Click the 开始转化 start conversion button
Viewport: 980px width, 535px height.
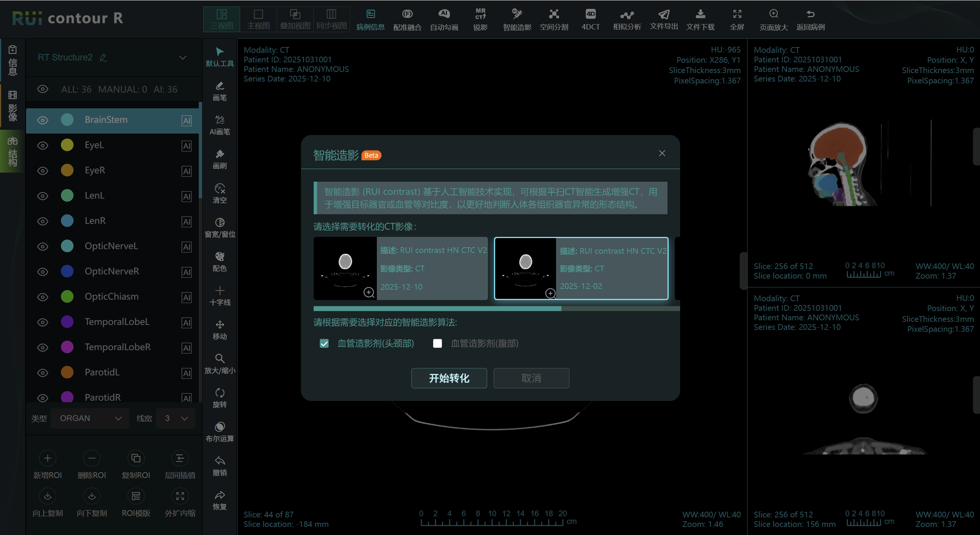point(449,378)
